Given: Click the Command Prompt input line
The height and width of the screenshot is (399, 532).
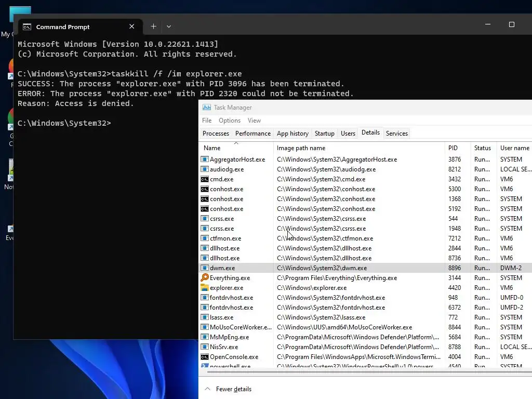Looking at the screenshot, I should (x=64, y=123).
